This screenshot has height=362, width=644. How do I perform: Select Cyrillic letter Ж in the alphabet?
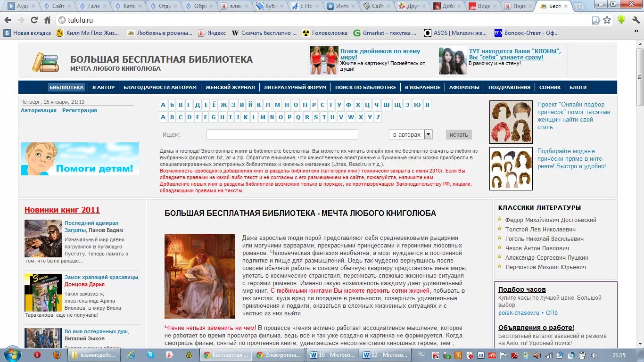(x=224, y=105)
